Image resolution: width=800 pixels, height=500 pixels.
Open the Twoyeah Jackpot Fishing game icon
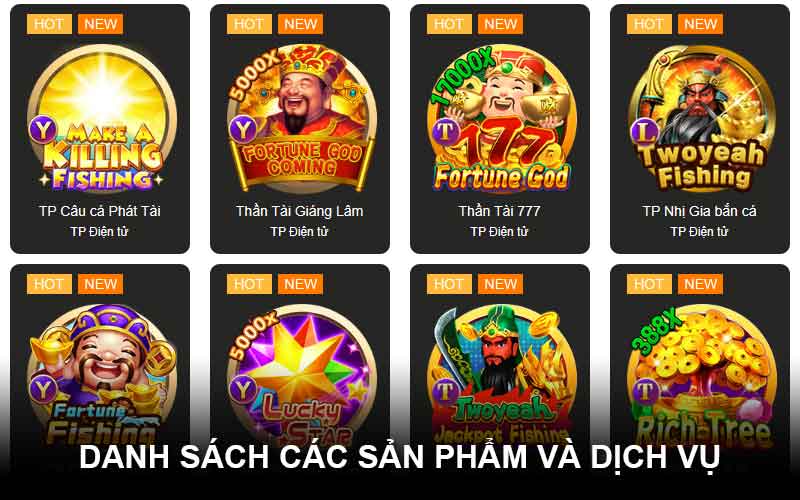pyautogui.click(x=501, y=375)
